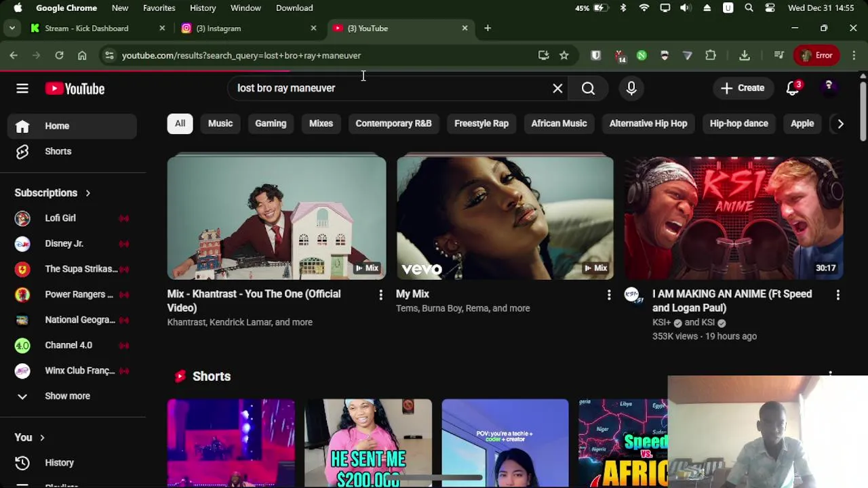Open the Power Rangers channel subscription

click(73, 294)
